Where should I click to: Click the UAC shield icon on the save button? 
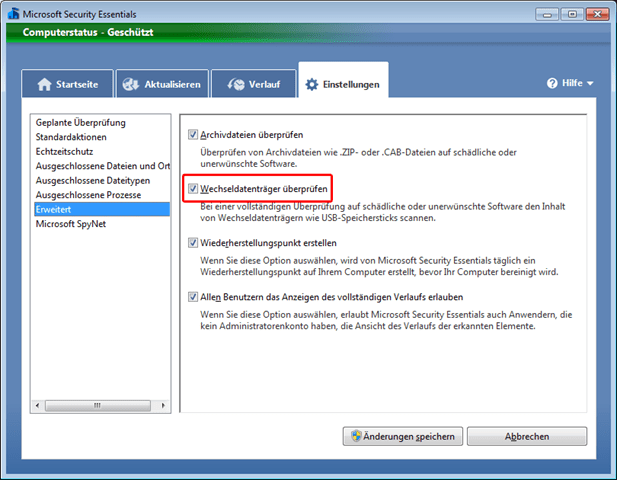[356, 436]
